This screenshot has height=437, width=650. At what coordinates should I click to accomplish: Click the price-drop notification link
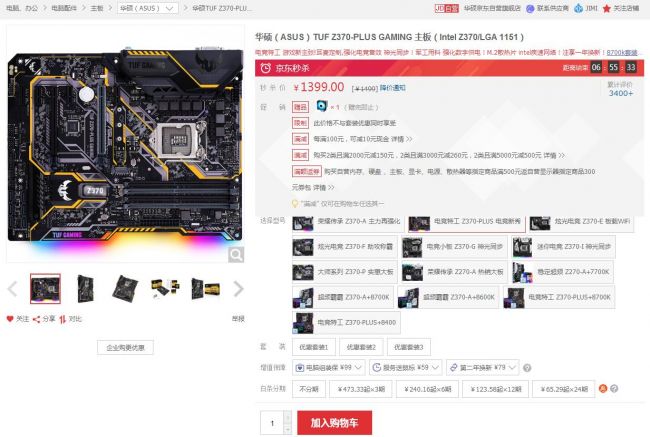click(392, 88)
